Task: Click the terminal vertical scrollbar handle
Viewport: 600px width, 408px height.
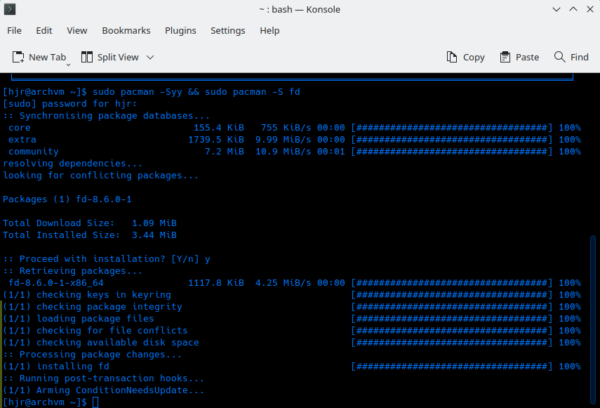Action: point(593,321)
